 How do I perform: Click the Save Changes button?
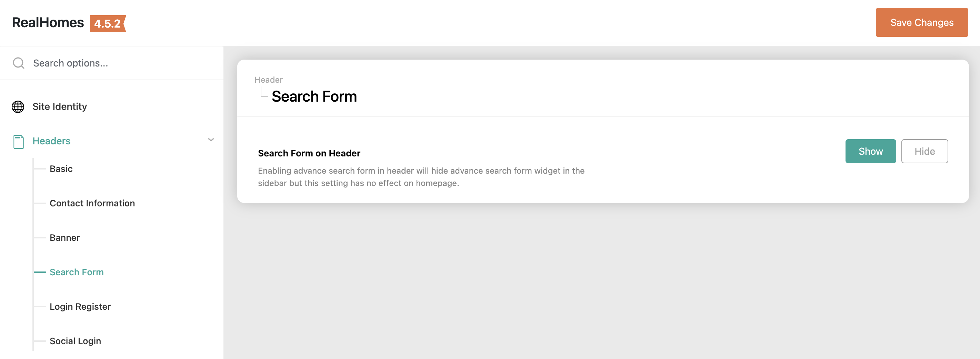click(x=921, y=22)
